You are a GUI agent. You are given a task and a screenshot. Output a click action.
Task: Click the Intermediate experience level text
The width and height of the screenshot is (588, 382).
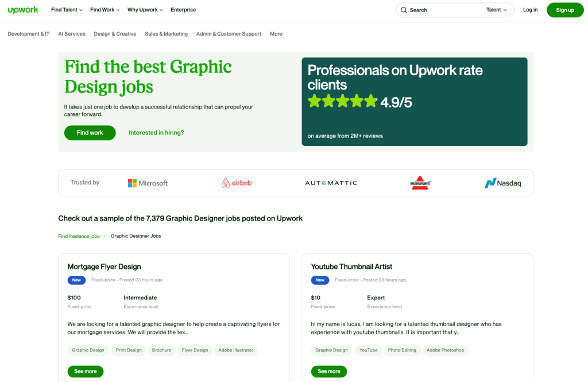click(140, 298)
